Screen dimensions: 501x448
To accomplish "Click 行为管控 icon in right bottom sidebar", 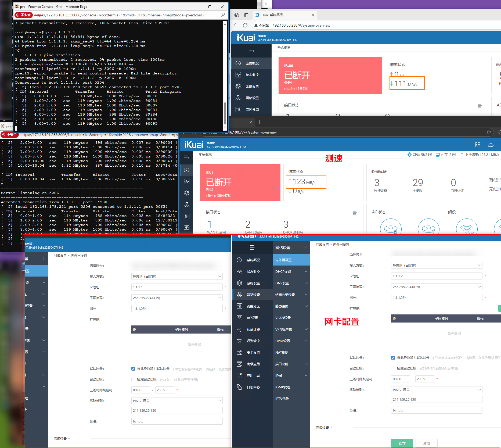I will click(239, 341).
